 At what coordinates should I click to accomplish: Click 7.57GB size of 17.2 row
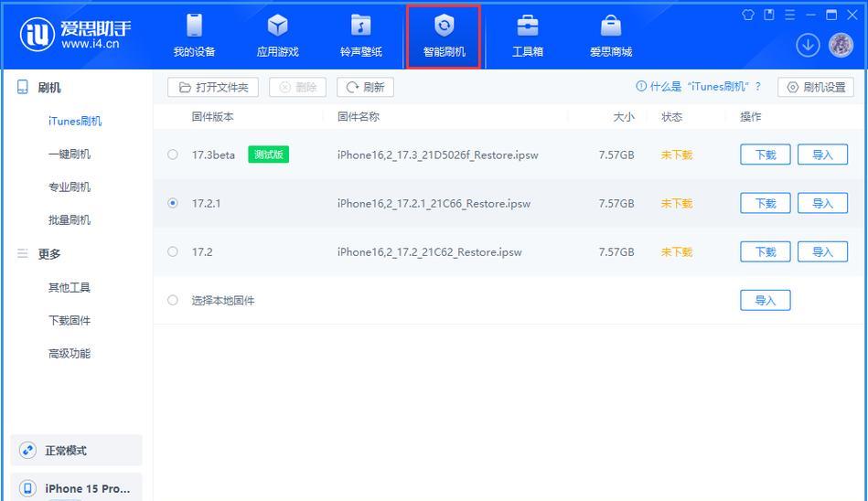[x=616, y=252]
